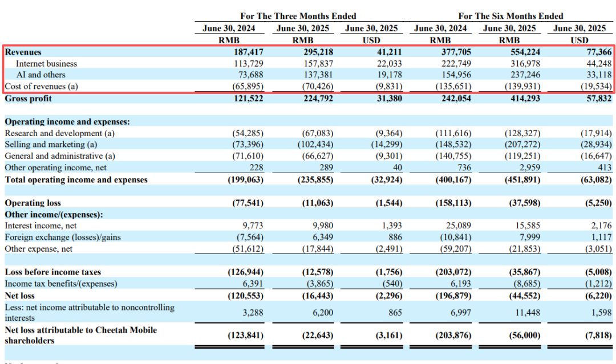Click the 'For The Three Months Ended' header
The height and width of the screenshot is (364, 616).
pyautogui.click(x=298, y=16)
